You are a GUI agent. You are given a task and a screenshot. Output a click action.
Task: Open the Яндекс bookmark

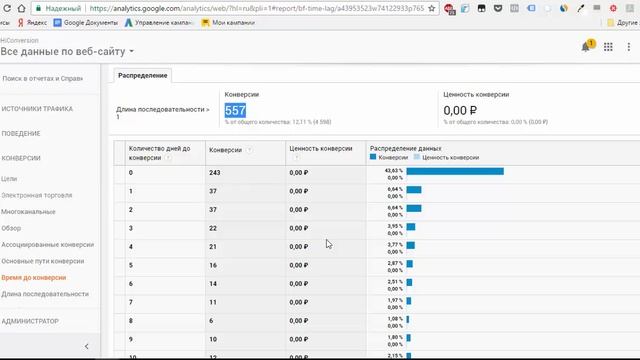click(x=32, y=23)
